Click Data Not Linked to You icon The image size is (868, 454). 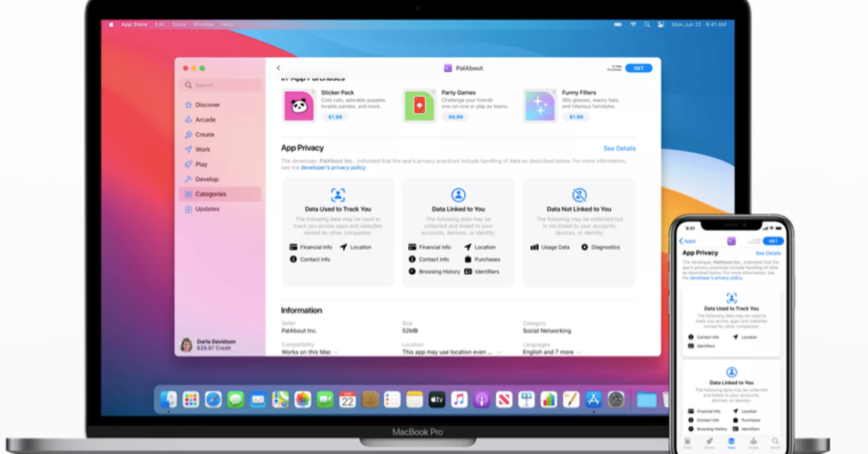click(579, 195)
